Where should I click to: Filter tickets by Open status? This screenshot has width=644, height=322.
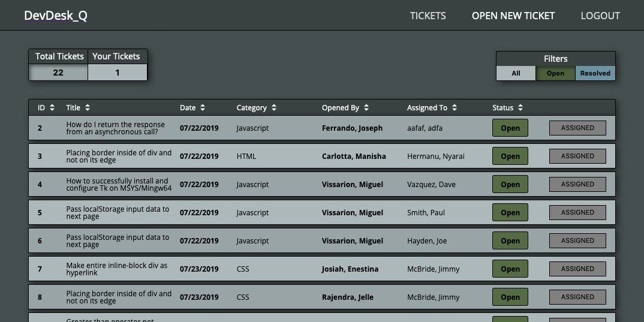[555, 73]
